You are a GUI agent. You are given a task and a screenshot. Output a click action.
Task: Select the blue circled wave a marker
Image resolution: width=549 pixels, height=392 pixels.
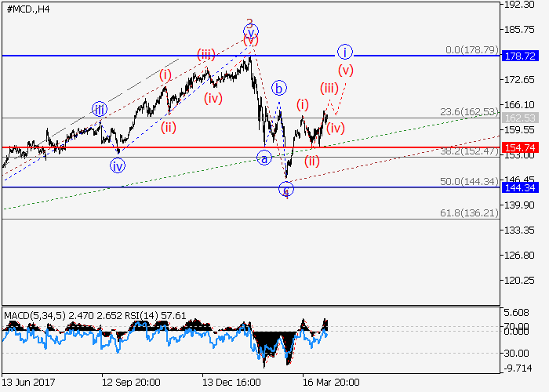point(264,158)
